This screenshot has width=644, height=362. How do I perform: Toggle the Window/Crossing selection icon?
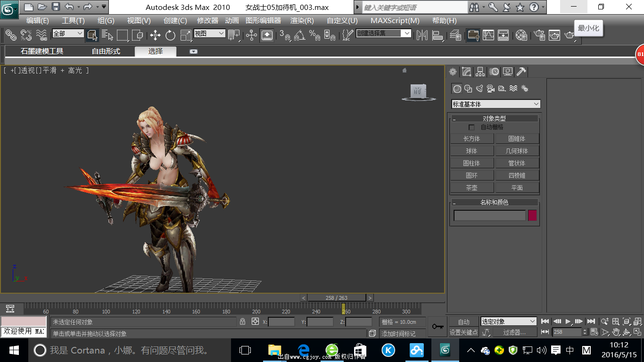pyautogui.click(x=138, y=35)
